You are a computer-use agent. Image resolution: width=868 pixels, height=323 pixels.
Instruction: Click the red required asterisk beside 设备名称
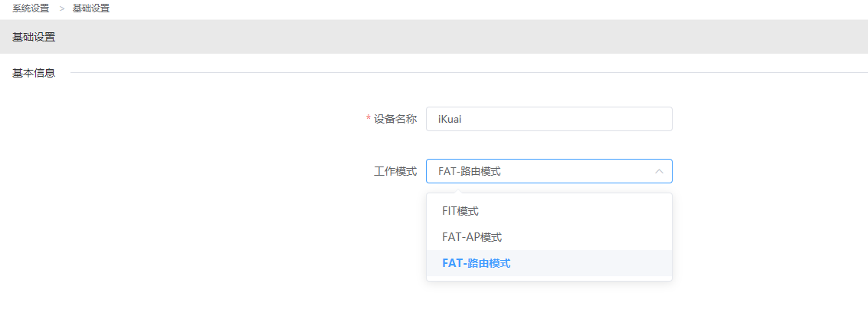(368, 119)
